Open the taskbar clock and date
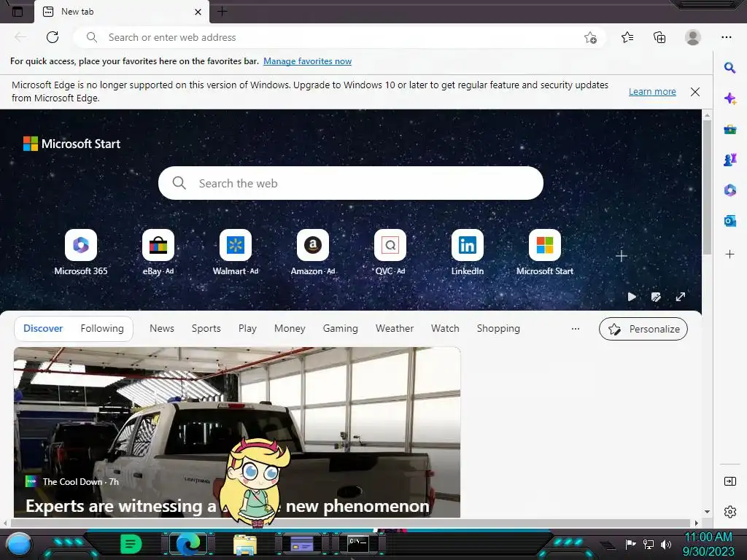 point(708,544)
